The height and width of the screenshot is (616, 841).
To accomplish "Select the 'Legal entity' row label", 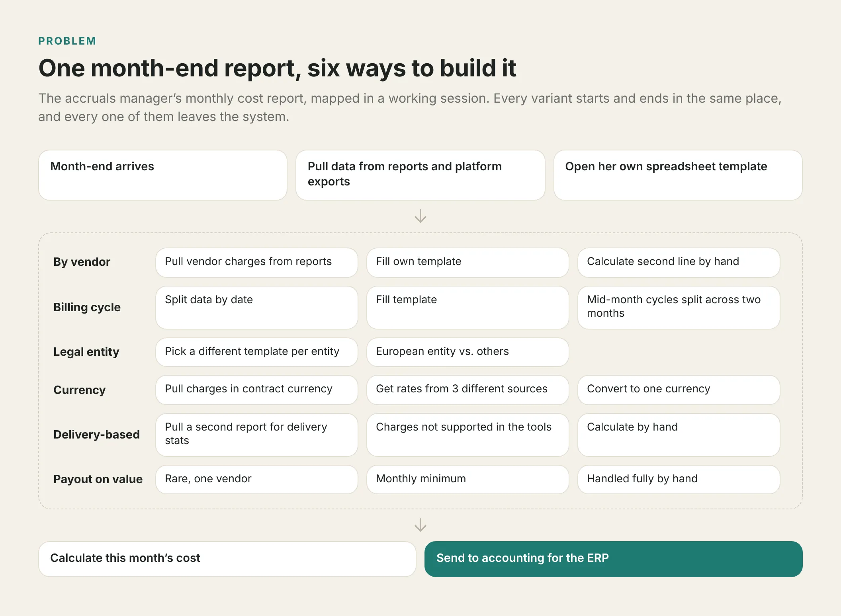I will coord(86,352).
